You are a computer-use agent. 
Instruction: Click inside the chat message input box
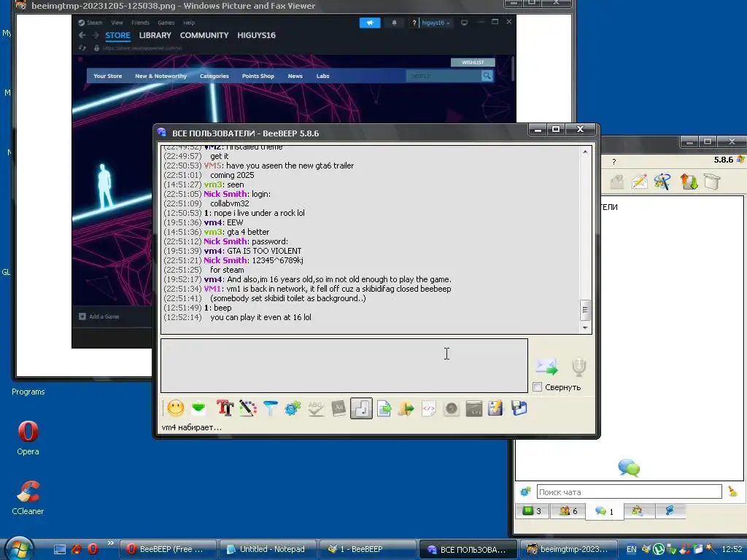pos(344,366)
